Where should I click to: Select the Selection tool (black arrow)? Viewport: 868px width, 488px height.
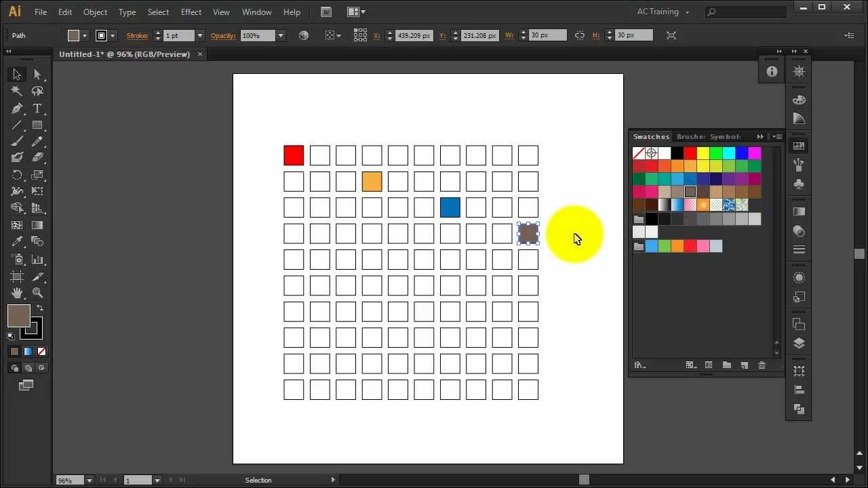17,75
